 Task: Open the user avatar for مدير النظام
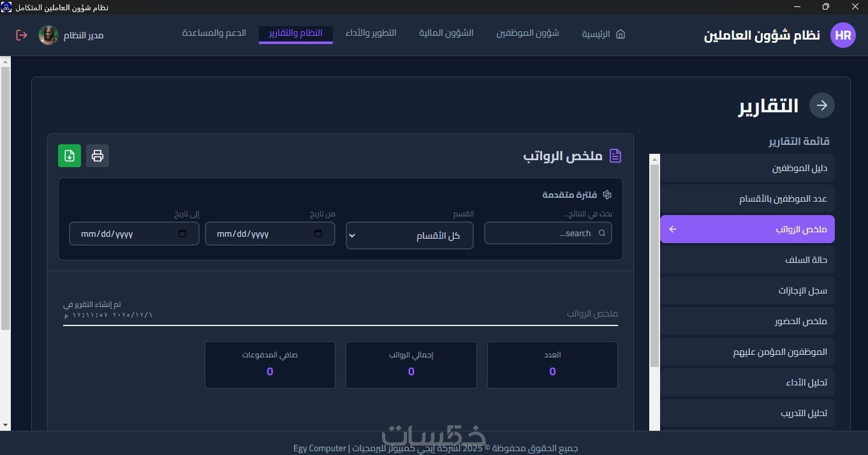(48, 35)
